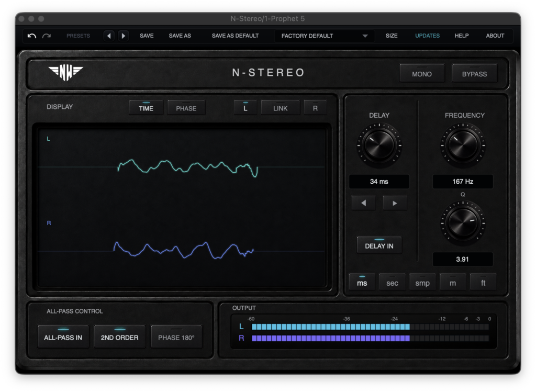The image size is (536, 392).
Task: Select the R channel button
Action: point(315,108)
